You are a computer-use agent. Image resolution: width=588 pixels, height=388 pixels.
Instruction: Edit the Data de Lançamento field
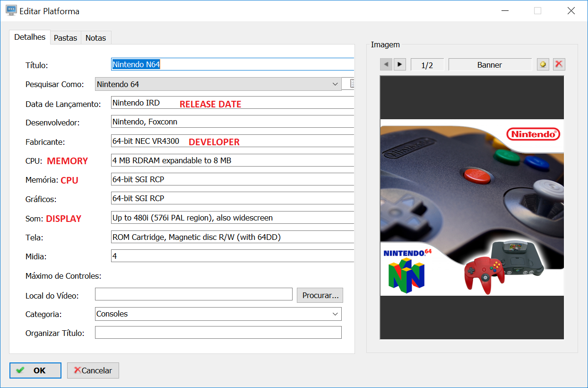click(x=233, y=103)
